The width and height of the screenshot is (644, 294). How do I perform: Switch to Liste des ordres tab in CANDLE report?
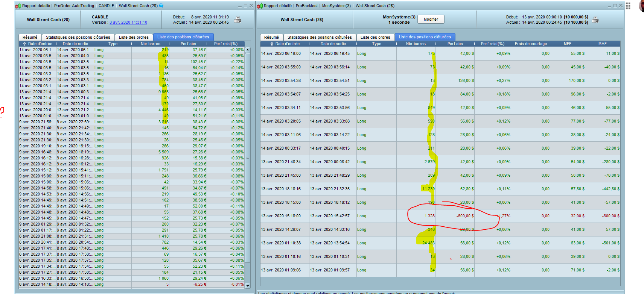(x=134, y=37)
